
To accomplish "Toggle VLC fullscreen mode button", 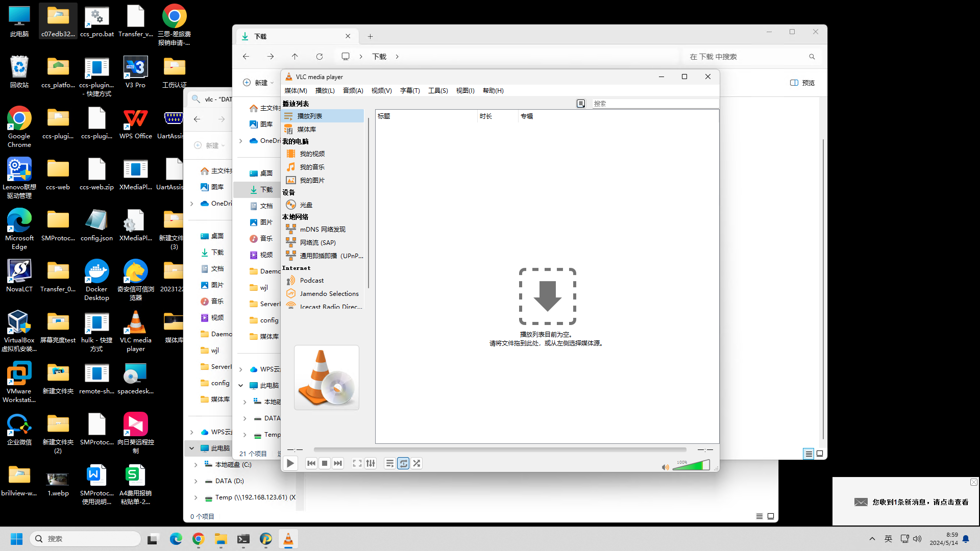I will pyautogui.click(x=357, y=463).
